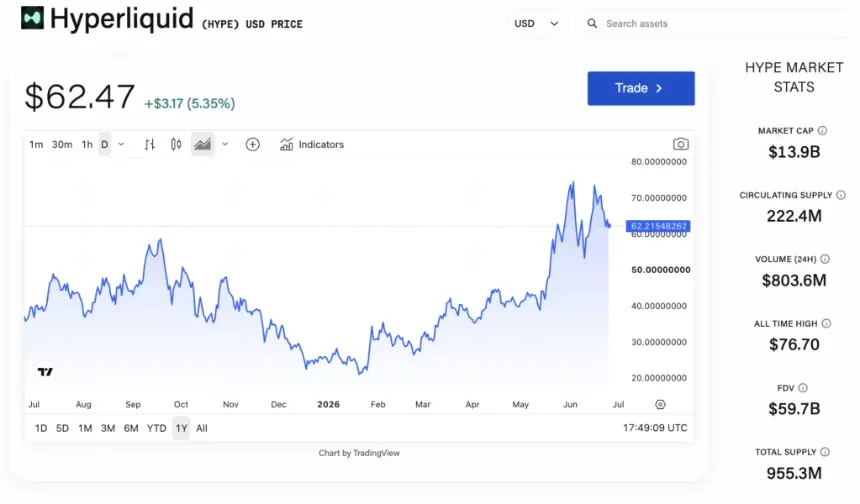The width and height of the screenshot is (860, 504).
Task: Expand the interval dropdown arrow next to D
Action: [121, 144]
